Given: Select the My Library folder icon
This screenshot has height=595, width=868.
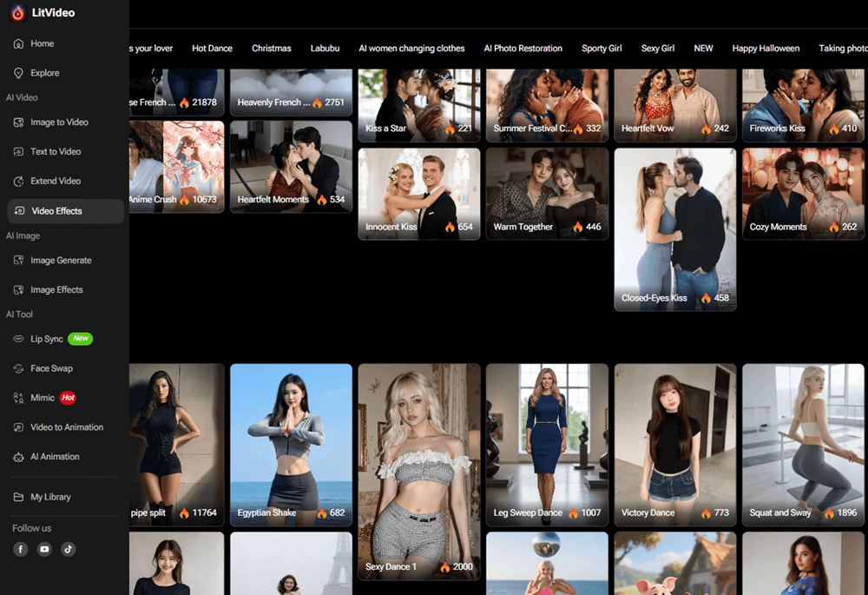Looking at the screenshot, I should coord(19,497).
